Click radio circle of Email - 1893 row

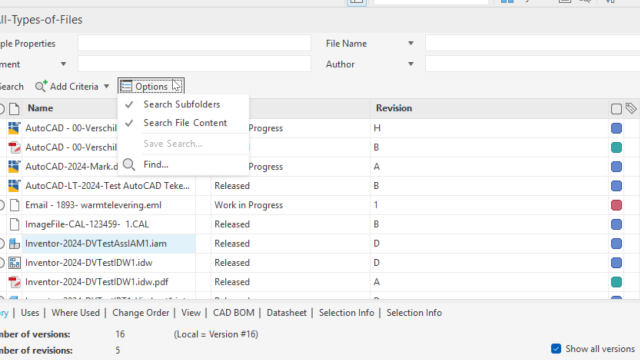(x=2, y=205)
